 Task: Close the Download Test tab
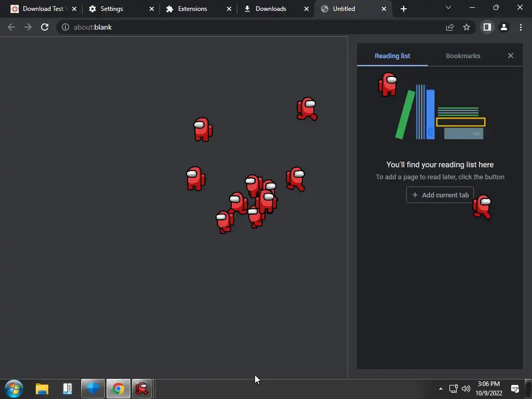[74, 9]
